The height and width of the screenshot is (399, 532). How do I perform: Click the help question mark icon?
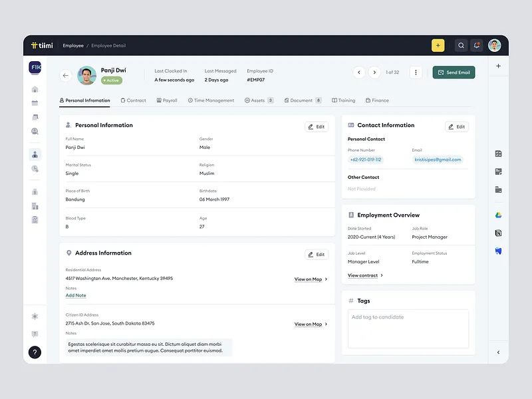point(35,352)
